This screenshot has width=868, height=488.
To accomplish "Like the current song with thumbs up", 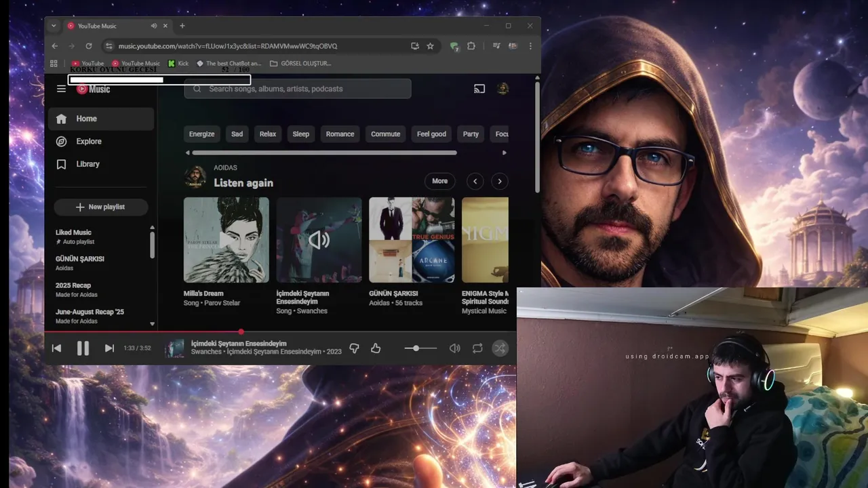I will 376,348.
